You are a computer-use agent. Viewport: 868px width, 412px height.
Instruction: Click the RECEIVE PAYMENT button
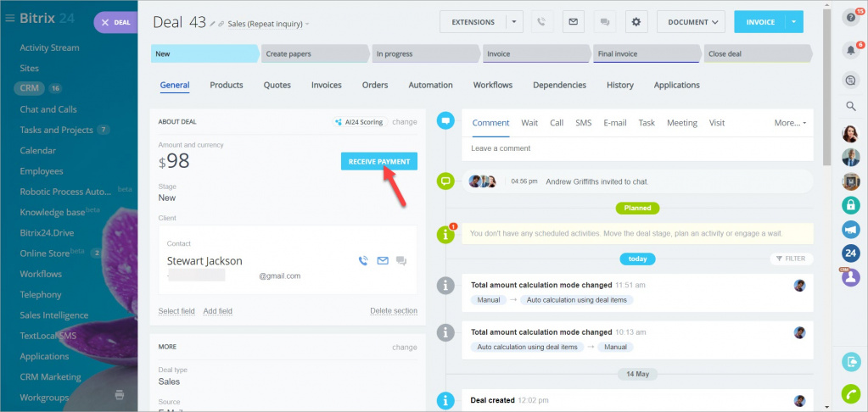point(379,161)
